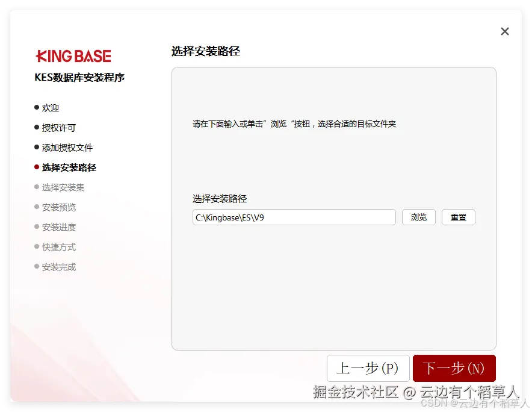Viewport: 532px width, 412px height.
Task: Click the KES数据库安装程序 title text
Action: click(79, 78)
